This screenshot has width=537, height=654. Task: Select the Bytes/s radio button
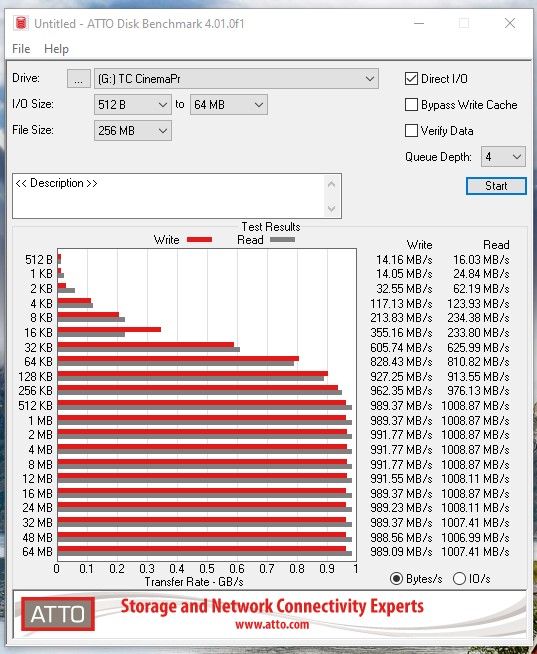396,579
